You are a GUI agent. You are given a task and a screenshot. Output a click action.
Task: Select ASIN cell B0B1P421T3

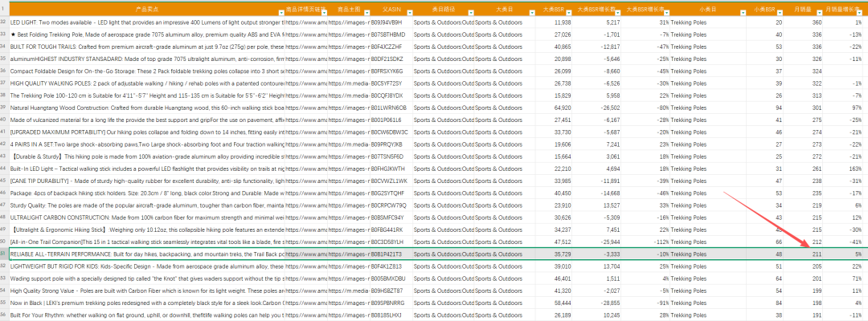coord(387,254)
